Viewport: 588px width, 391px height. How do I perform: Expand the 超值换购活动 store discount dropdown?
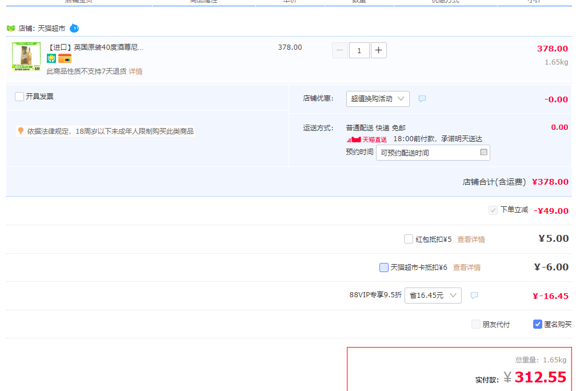tap(378, 99)
